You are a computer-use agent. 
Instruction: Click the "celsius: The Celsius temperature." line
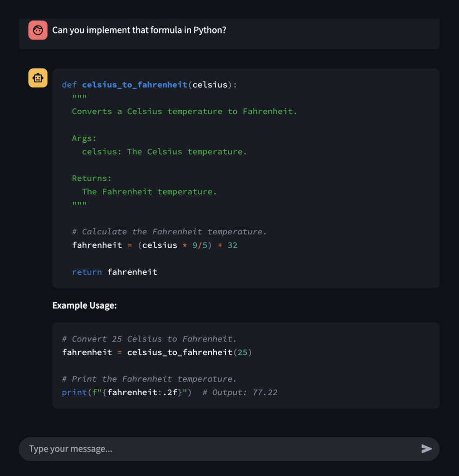[x=165, y=152]
